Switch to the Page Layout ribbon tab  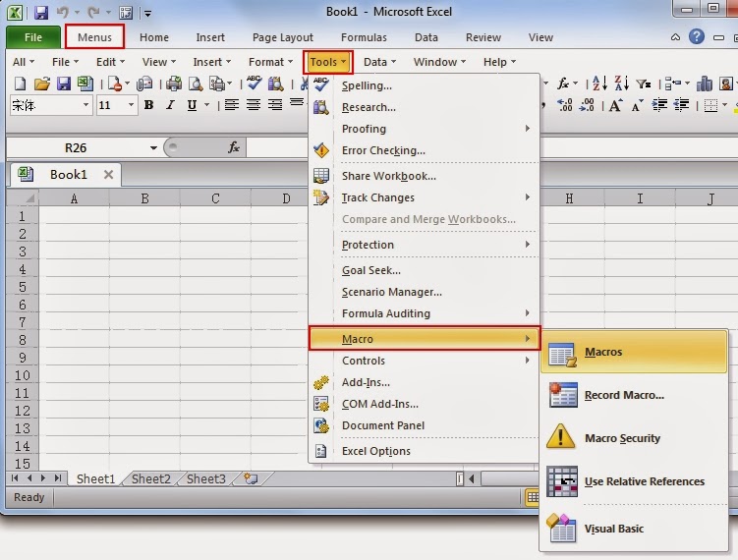click(x=282, y=37)
